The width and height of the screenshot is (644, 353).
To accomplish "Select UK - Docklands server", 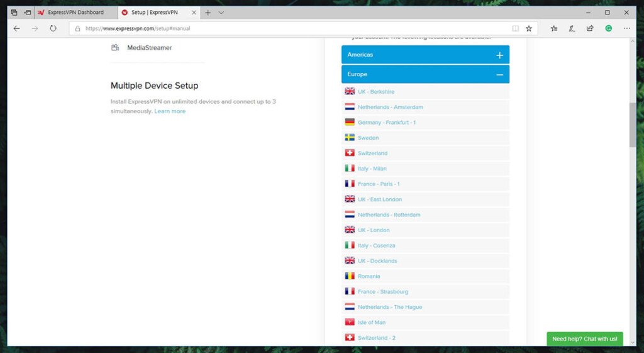I will click(377, 261).
